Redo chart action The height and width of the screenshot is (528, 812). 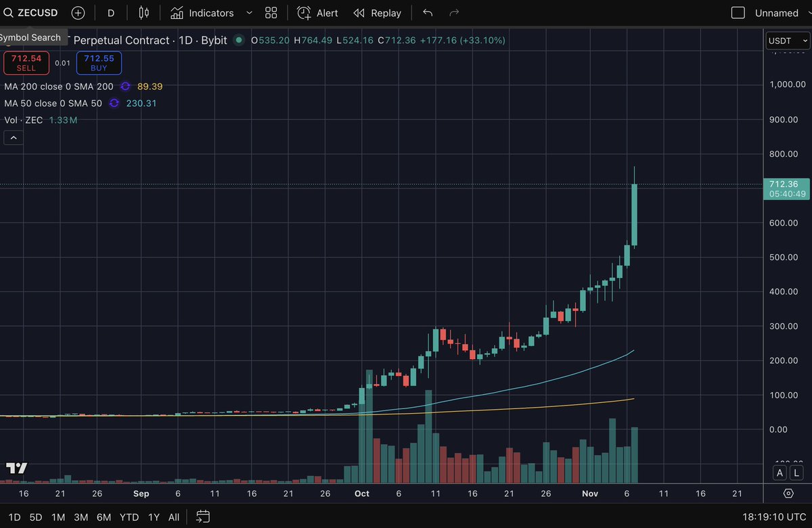click(x=454, y=13)
